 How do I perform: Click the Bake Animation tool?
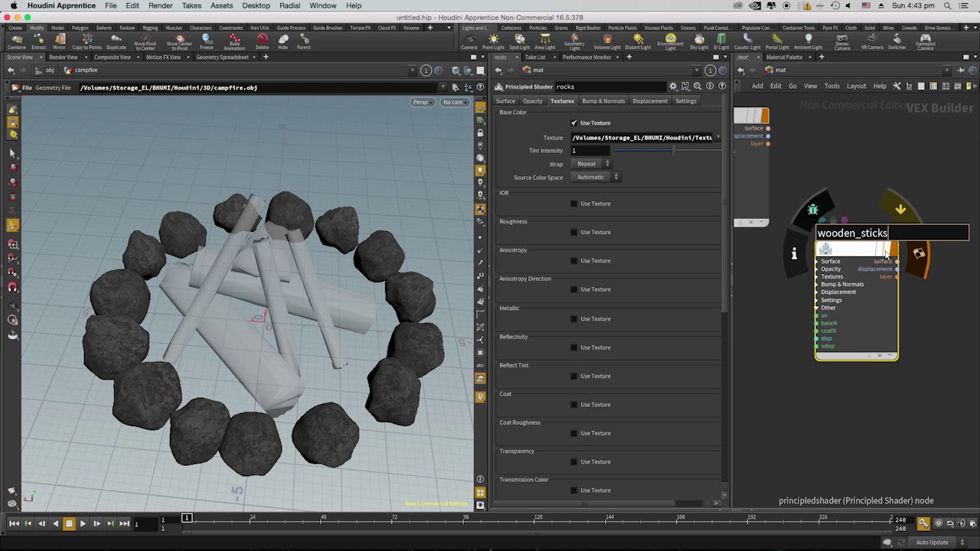pos(234,41)
